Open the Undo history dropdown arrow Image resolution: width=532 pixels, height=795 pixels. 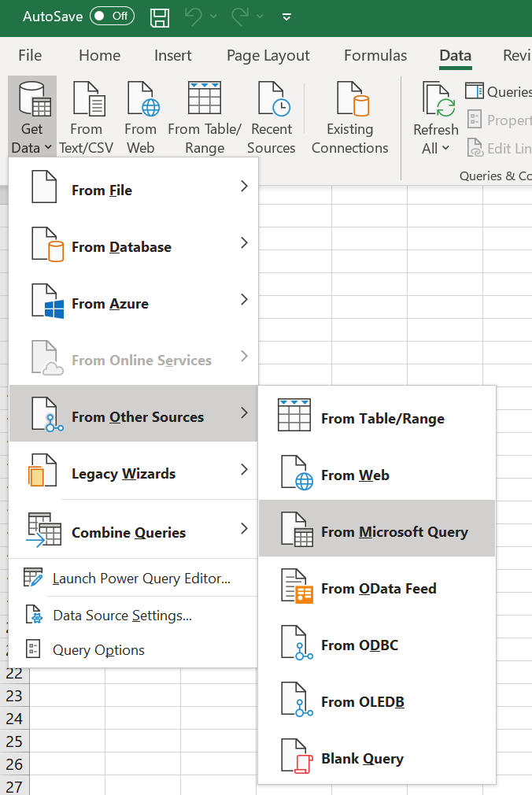click(213, 17)
